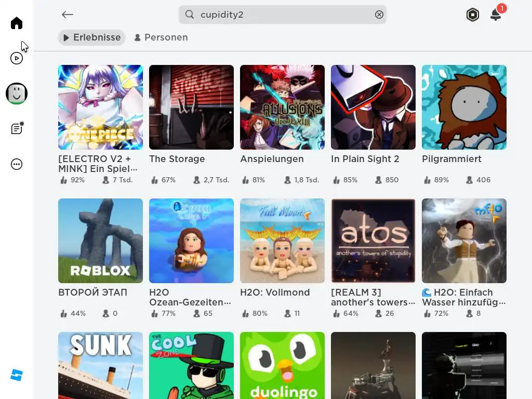Click the 92% rating under ELECTRO V2
532x399 pixels.
coord(73,180)
